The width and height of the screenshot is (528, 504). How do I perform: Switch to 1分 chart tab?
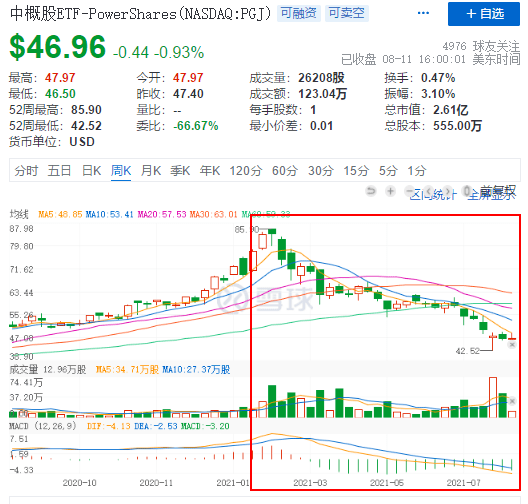[417, 171]
